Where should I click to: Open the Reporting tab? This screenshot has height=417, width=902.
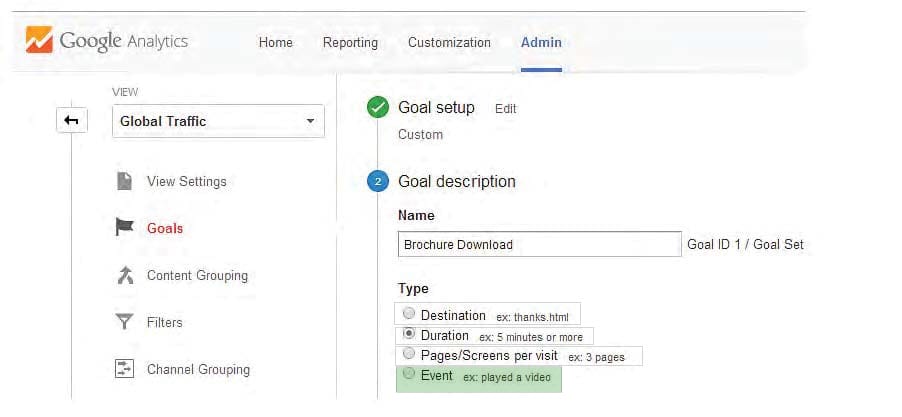coord(350,43)
